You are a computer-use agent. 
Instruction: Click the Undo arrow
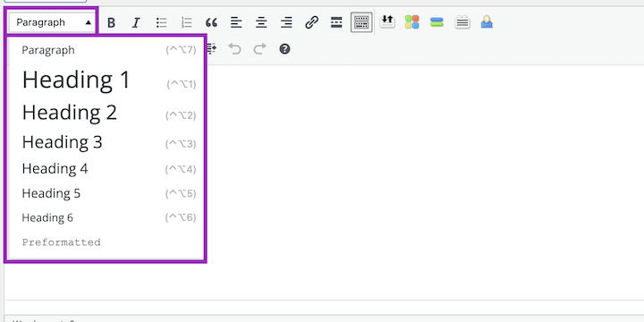(234, 49)
